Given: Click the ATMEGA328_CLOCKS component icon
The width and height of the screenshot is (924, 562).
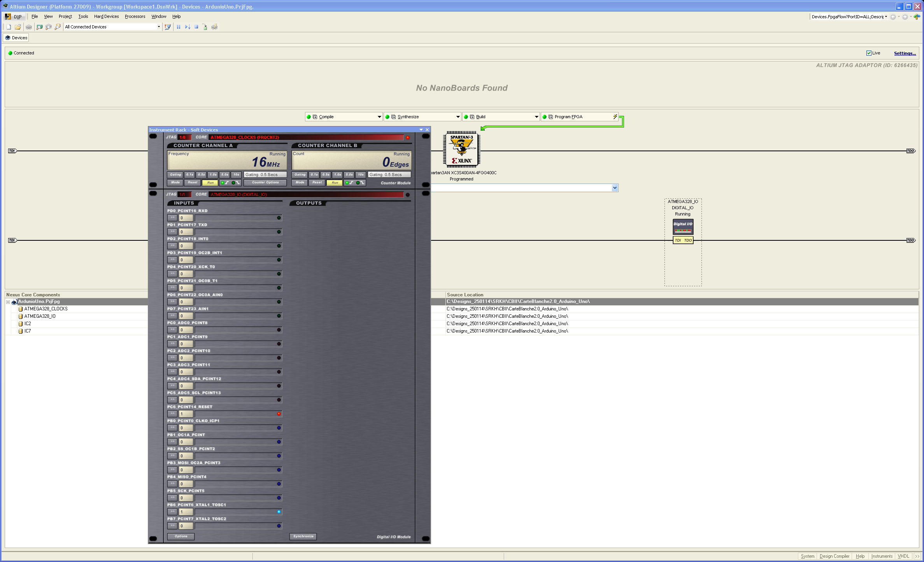Looking at the screenshot, I should [x=21, y=309].
